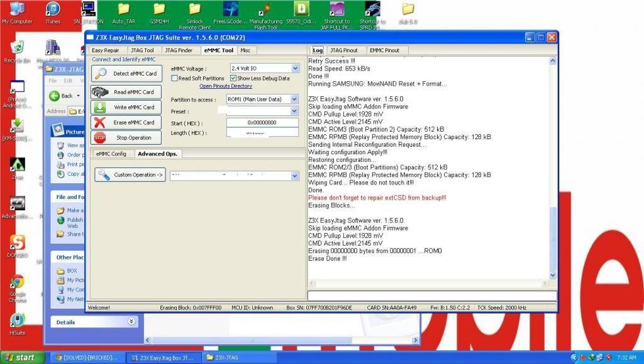The width and height of the screenshot is (644, 364).
Task: Open the KM-S300 desktop icon
Action: tap(17, 130)
